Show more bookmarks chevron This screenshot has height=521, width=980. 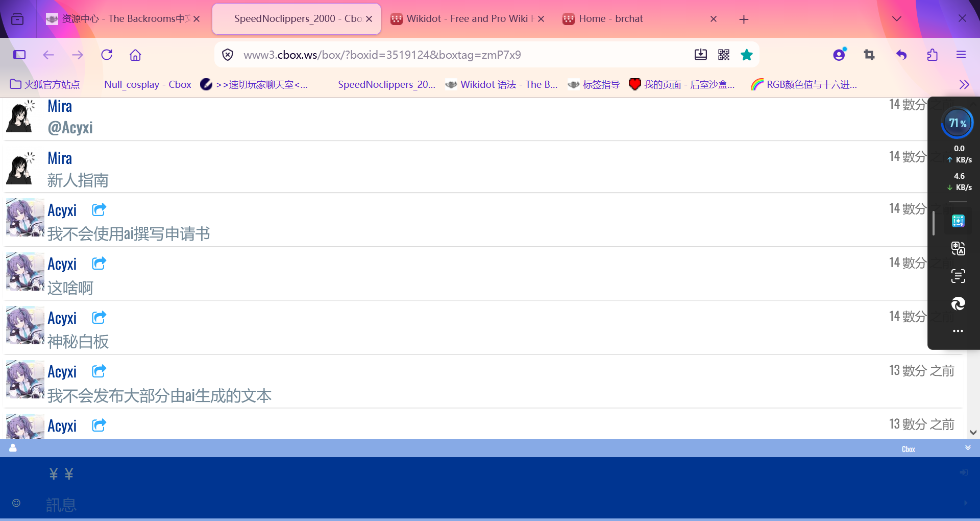pyautogui.click(x=964, y=84)
